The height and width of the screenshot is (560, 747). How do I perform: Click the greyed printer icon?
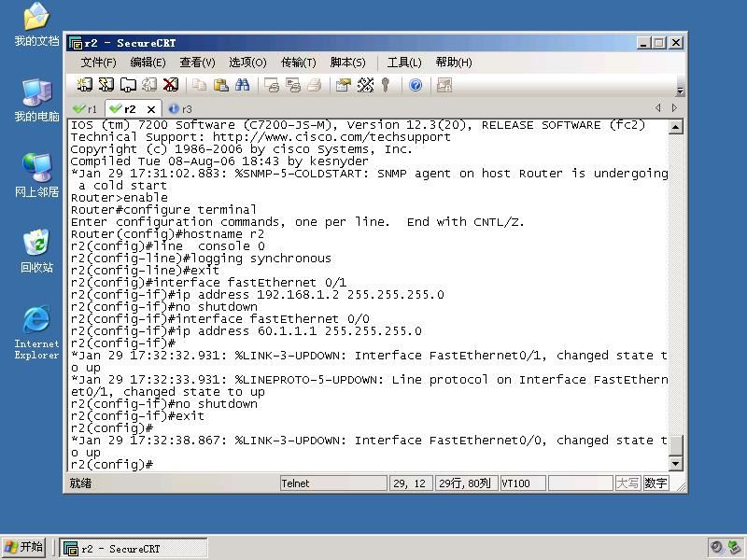point(314,85)
